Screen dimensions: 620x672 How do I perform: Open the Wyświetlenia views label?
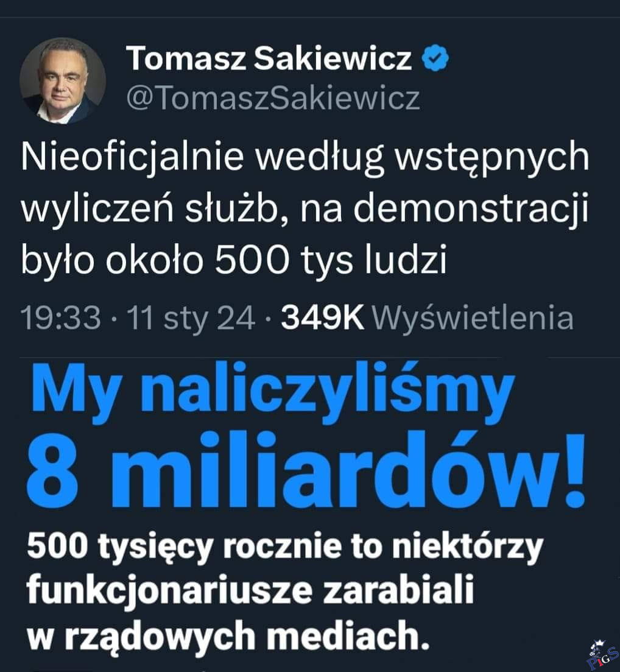(x=472, y=319)
